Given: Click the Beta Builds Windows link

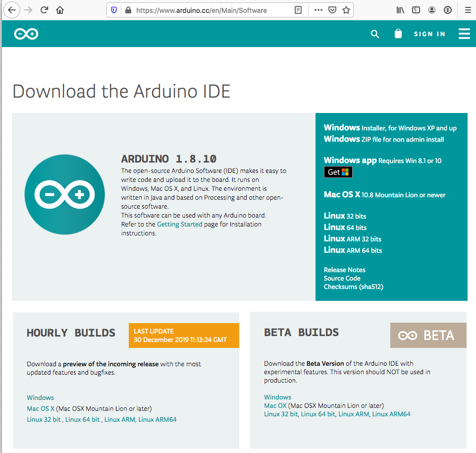Looking at the screenshot, I should tap(277, 397).
